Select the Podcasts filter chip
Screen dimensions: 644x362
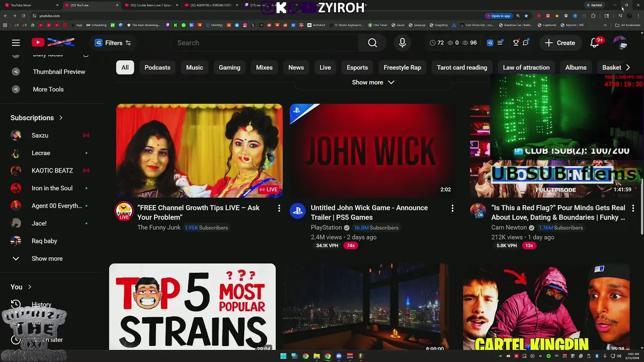[x=157, y=67]
